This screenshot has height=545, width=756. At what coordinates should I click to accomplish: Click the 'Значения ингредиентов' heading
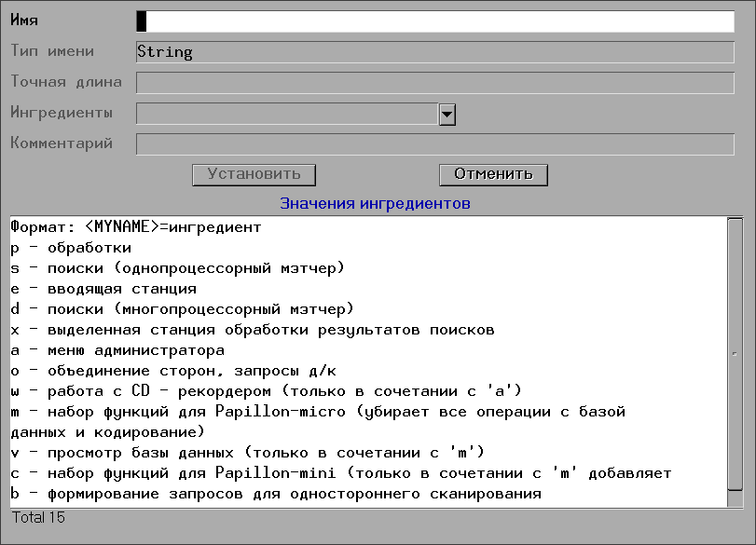(x=375, y=203)
